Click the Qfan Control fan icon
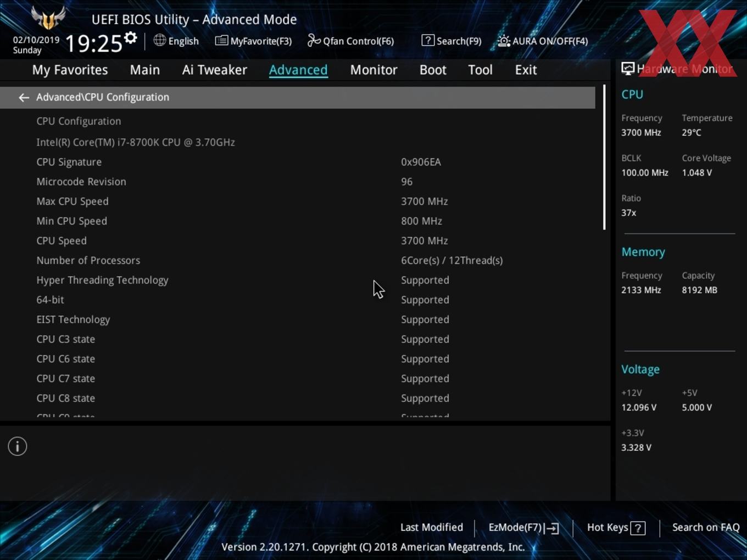The width and height of the screenshot is (747, 560). [314, 40]
